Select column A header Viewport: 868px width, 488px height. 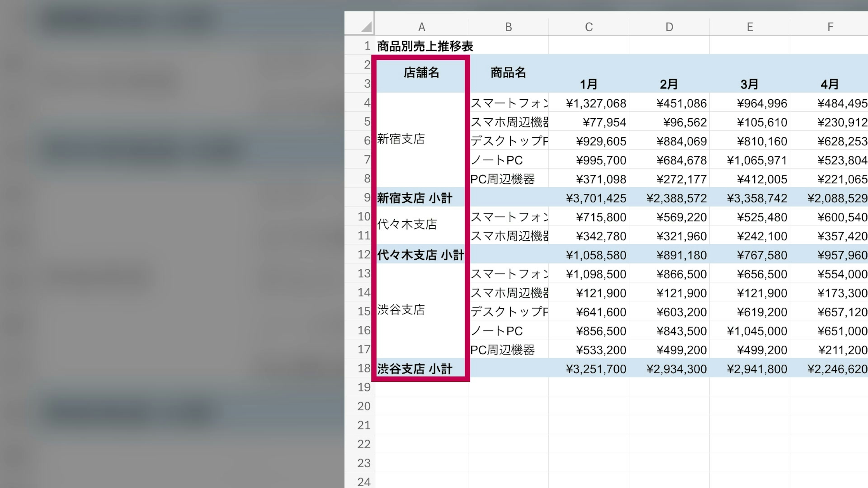(x=421, y=27)
